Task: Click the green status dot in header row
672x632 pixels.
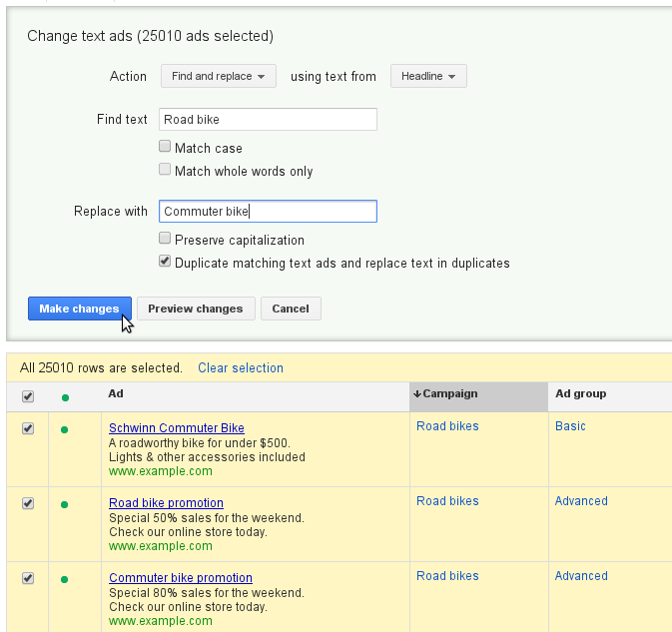Action: [65, 397]
